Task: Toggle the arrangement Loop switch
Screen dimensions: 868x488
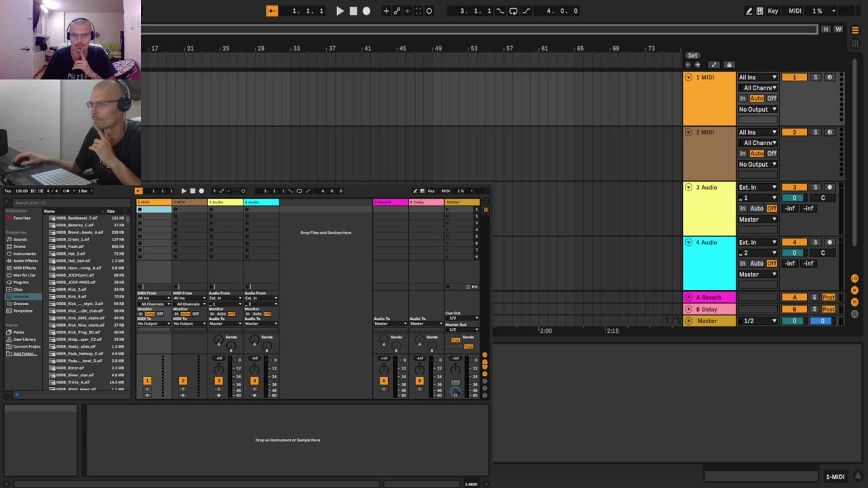Action: pos(513,11)
